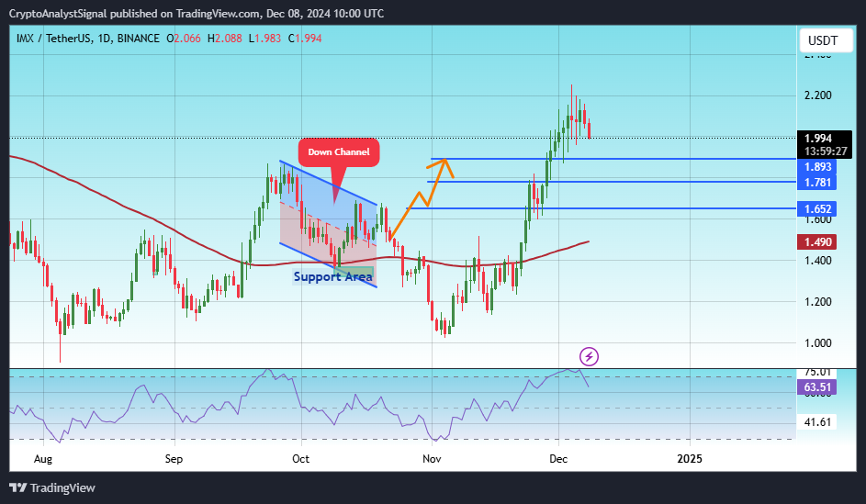Screen dimensions: 866x504
Task: Click the Low value 1.983 in header
Action: 267,39
